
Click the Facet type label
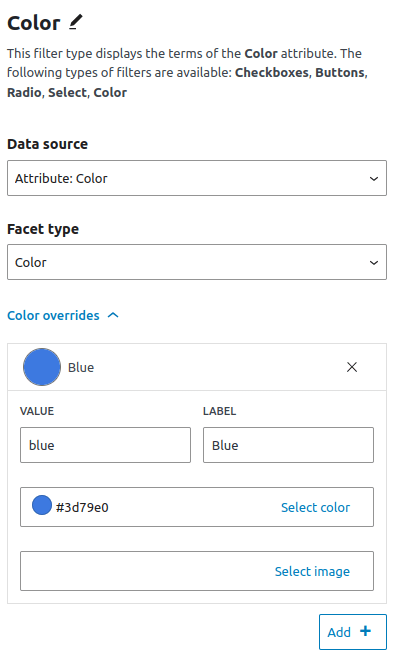click(x=43, y=229)
